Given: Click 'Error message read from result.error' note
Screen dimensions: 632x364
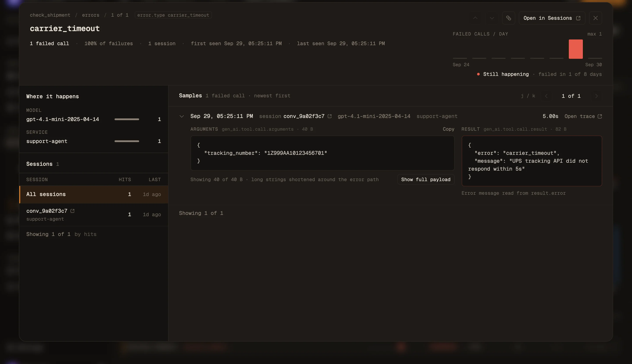Looking at the screenshot, I should pos(513,193).
